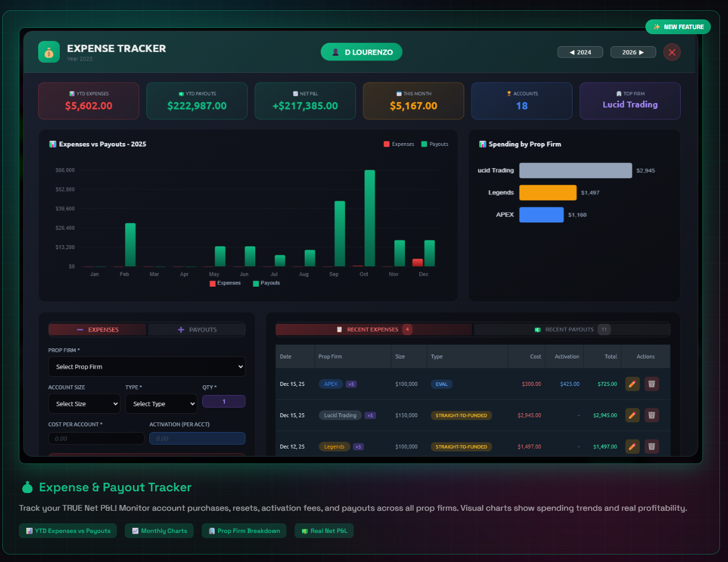Image resolution: width=728 pixels, height=562 pixels.
Task: Toggle Expenses series in bottom chart legend
Action: [225, 283]
